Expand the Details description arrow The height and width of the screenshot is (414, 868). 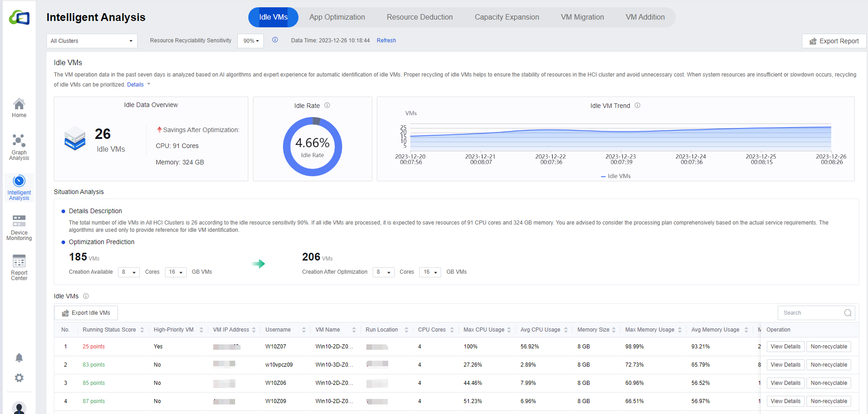[149, 84]
